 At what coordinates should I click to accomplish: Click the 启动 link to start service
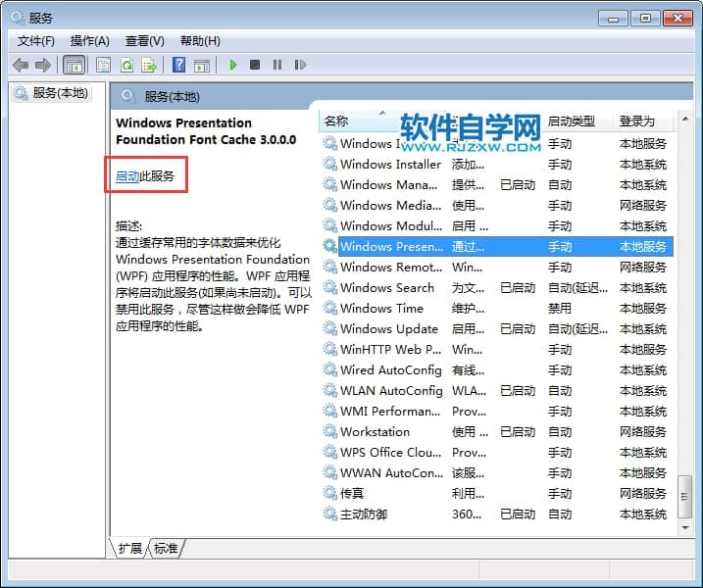(x=127, y=176)
